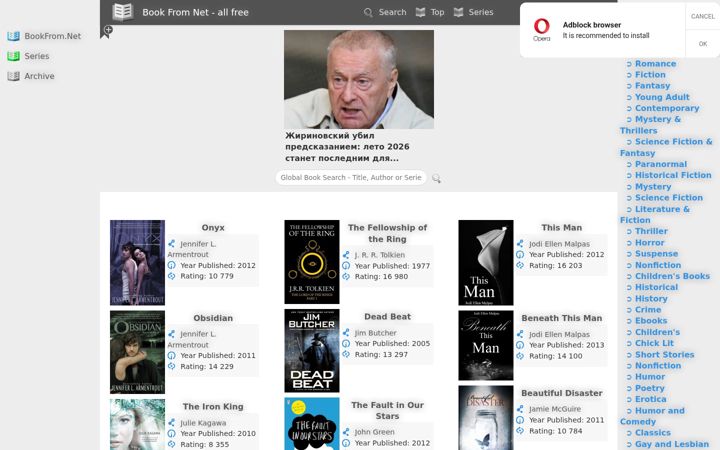This screenshot has height=450, width=720.
Task: Open the Classics genre link
Action: click(x=652, y=433)
